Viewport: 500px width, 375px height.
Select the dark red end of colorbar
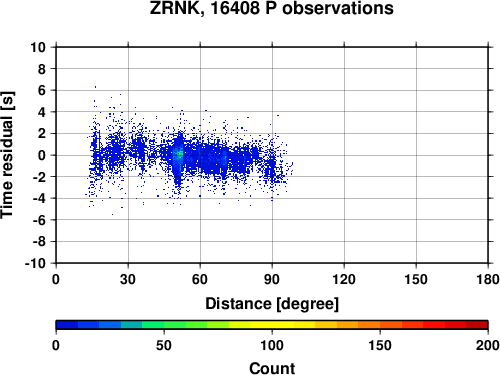click(x=477, y=325)
